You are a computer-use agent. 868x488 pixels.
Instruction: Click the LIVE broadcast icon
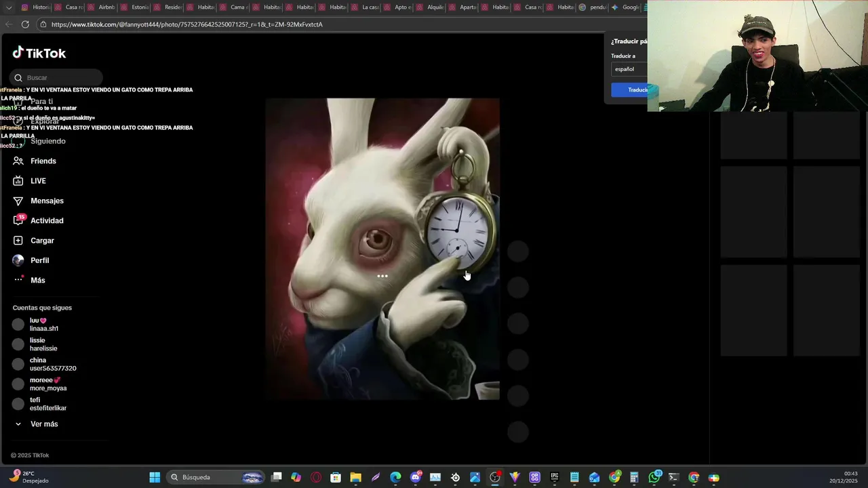click(18, 181)
